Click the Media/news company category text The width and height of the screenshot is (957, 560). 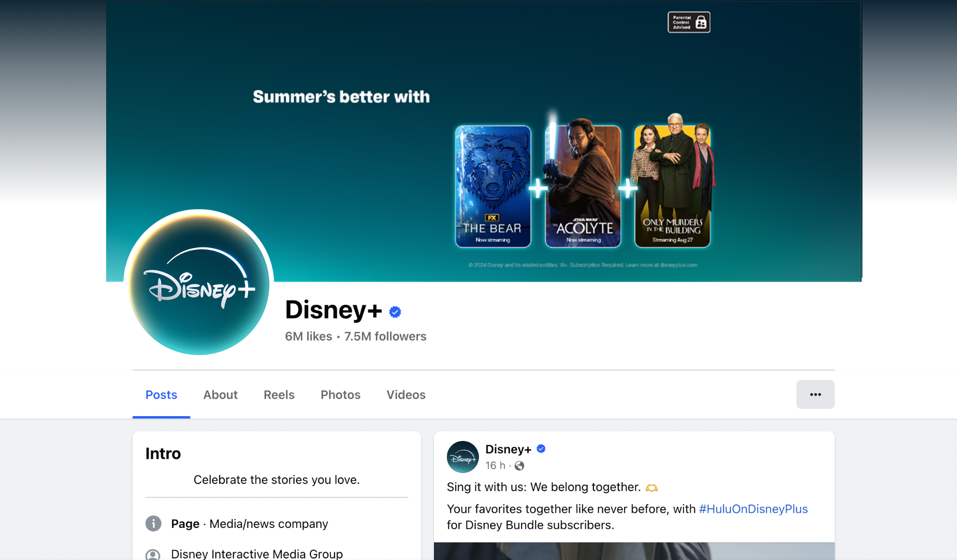pyautogui.click(x=269, y=524)
